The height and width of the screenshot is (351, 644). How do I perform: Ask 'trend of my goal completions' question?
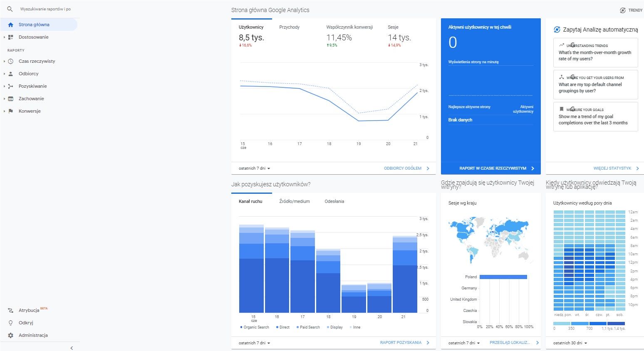click(x=595, y=116)
